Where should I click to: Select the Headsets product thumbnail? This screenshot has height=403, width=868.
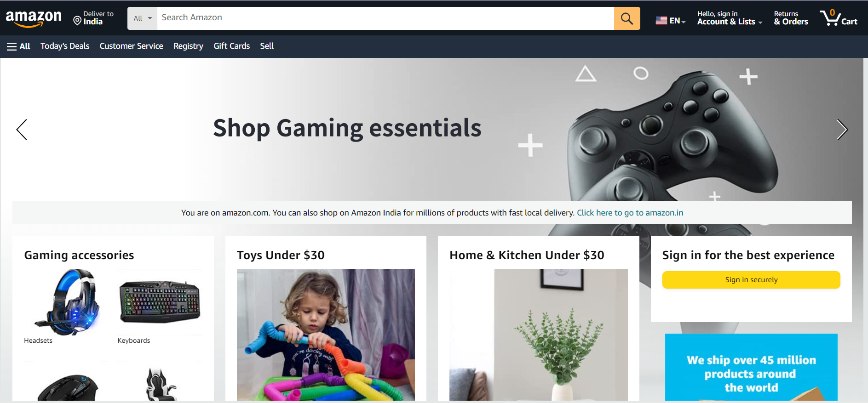(x=66, y=302)
